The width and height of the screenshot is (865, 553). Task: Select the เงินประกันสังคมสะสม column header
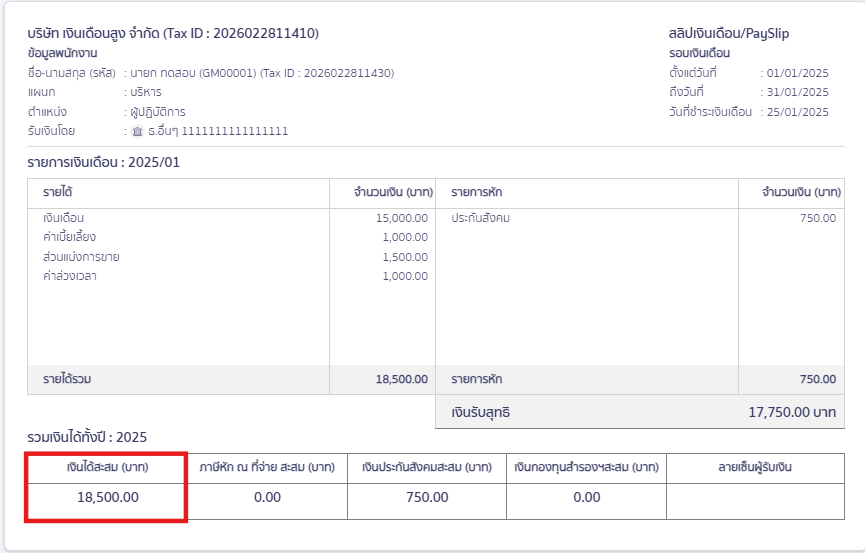point(427,467)
